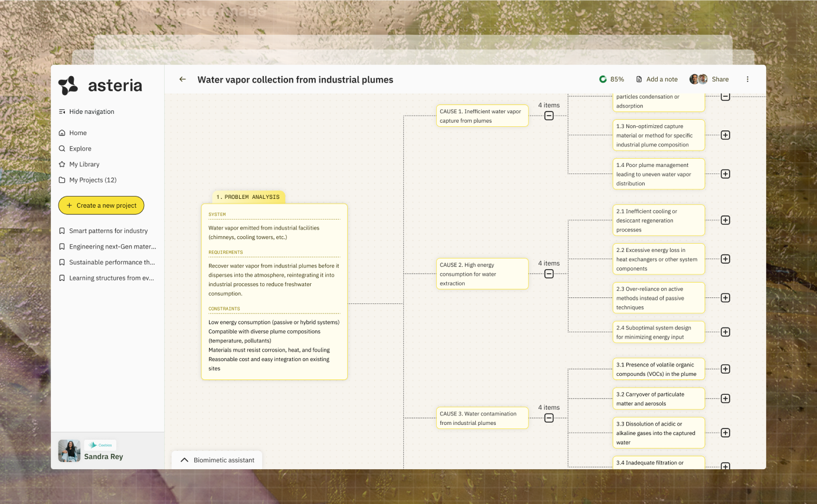
Task: Add a note
Action: [656, 79]
